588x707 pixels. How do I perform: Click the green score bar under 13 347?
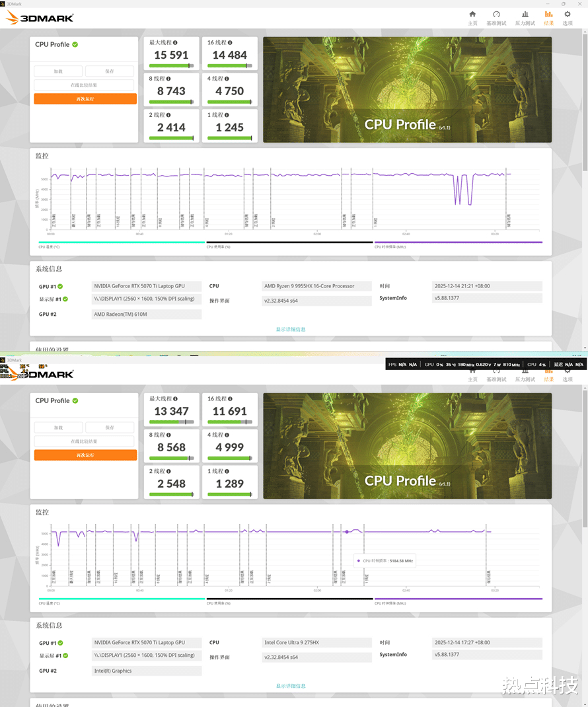tap(171, 422)
